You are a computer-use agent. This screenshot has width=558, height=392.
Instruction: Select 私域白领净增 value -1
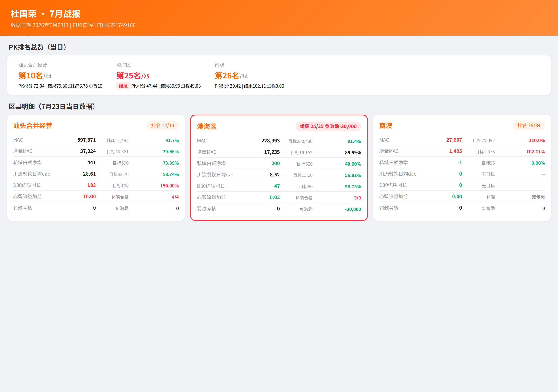tap(459, 162)
